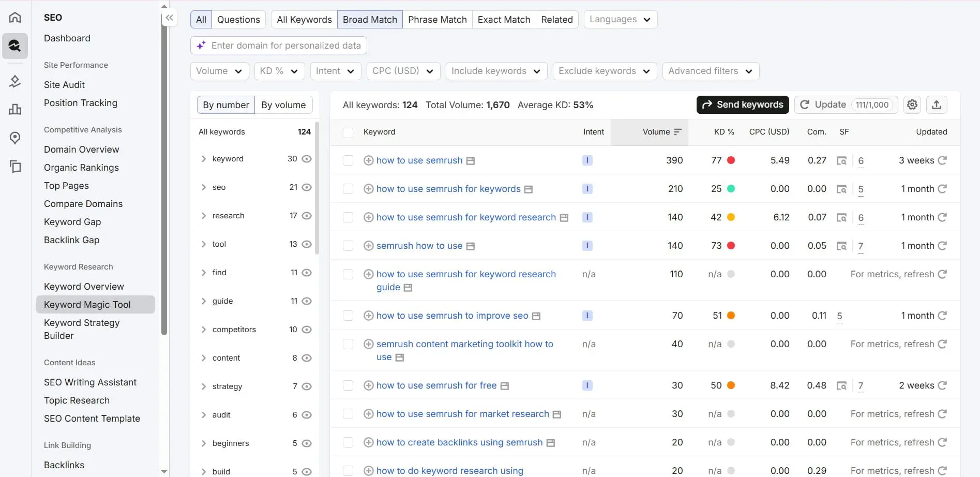Open Site Audit in the sidebar

click(x=64, y=85)
